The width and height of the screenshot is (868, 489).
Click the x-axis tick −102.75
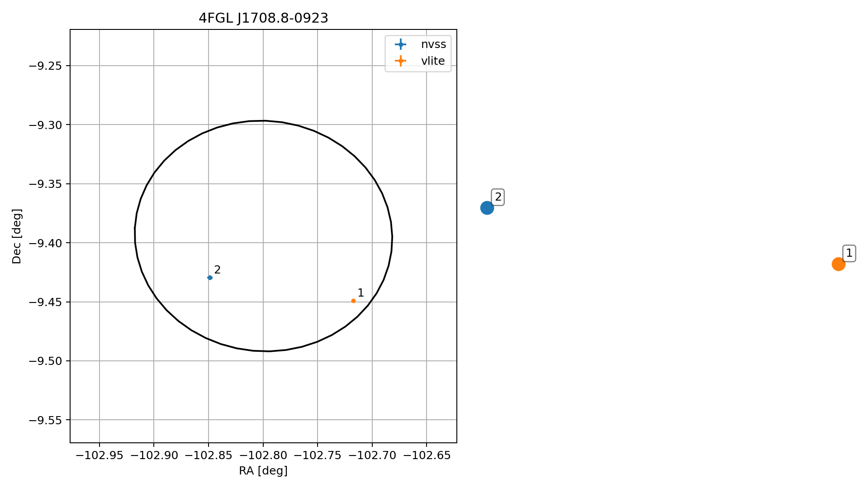pos(318,455)
